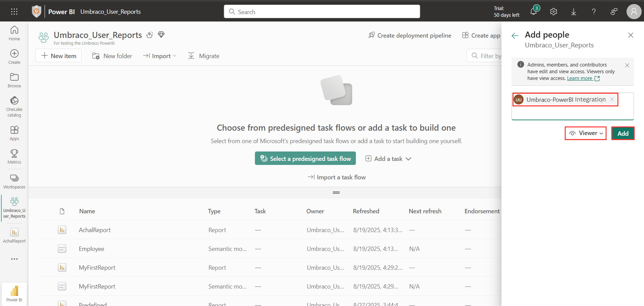Open the Viewer role dropdown
The width and height of the screenshot is (644, 306).
coord(586,133)
